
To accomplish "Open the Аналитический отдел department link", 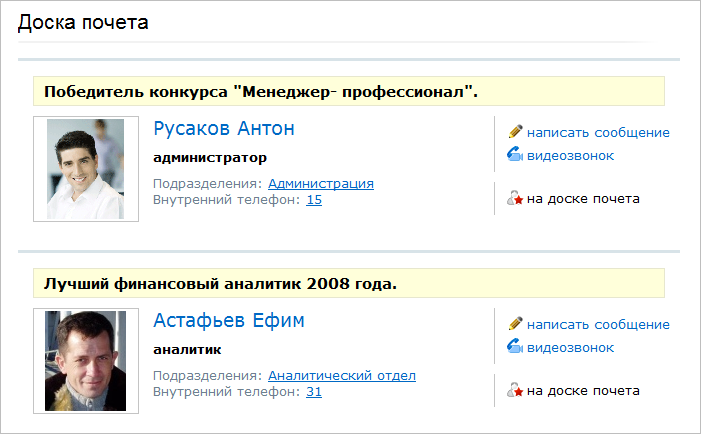I will click(x=342, y=375).
